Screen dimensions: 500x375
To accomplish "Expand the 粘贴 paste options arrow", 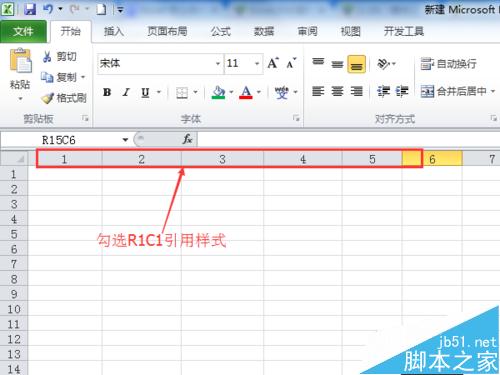I will point(20,99).
